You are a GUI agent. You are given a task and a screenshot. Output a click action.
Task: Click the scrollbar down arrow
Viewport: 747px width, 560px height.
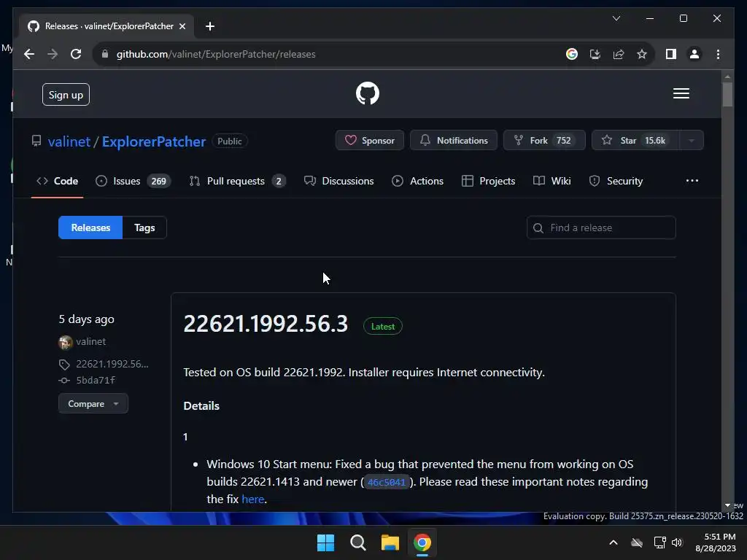tap(727, 505)
